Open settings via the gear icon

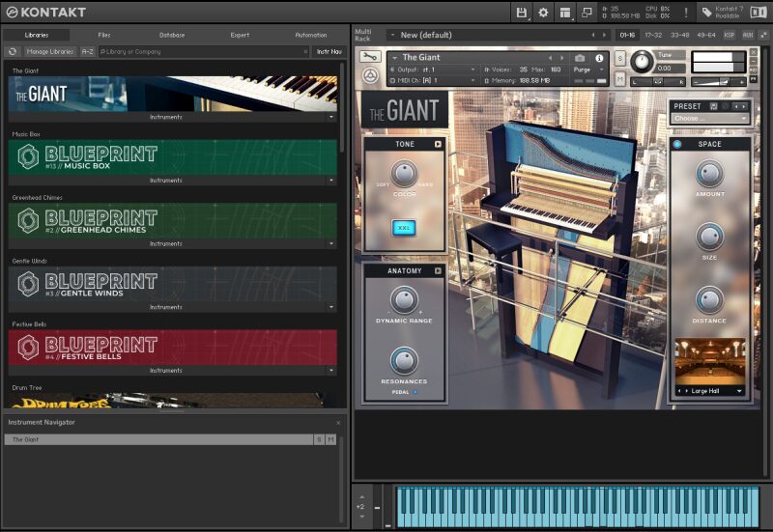click(543, 13)
